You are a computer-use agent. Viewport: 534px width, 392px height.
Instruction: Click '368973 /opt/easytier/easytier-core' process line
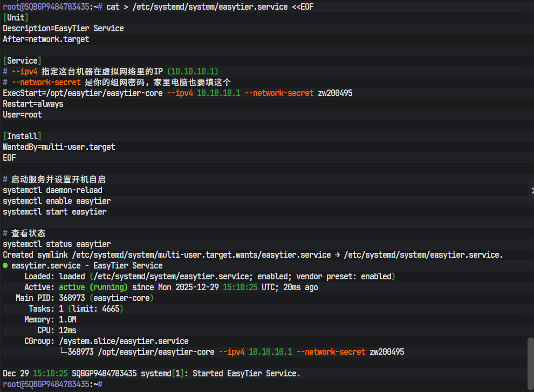(x=141, y=352)
